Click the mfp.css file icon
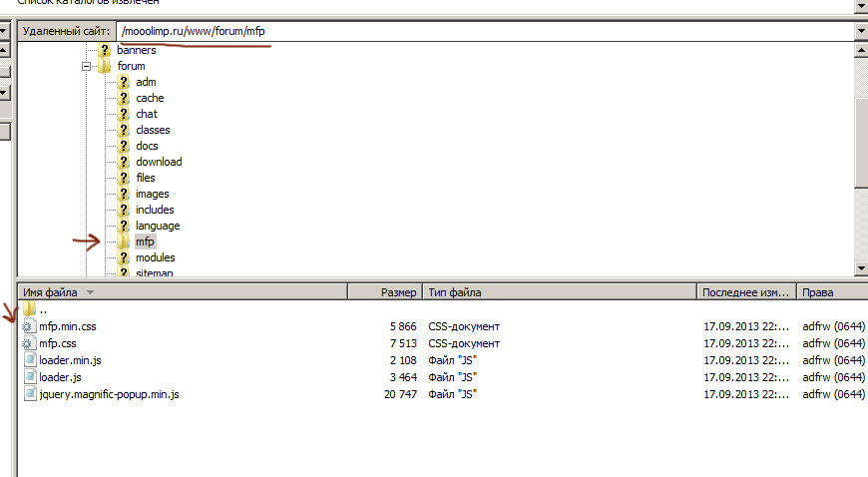The width and height of the screenshot is (868, 477). [29, 343]
